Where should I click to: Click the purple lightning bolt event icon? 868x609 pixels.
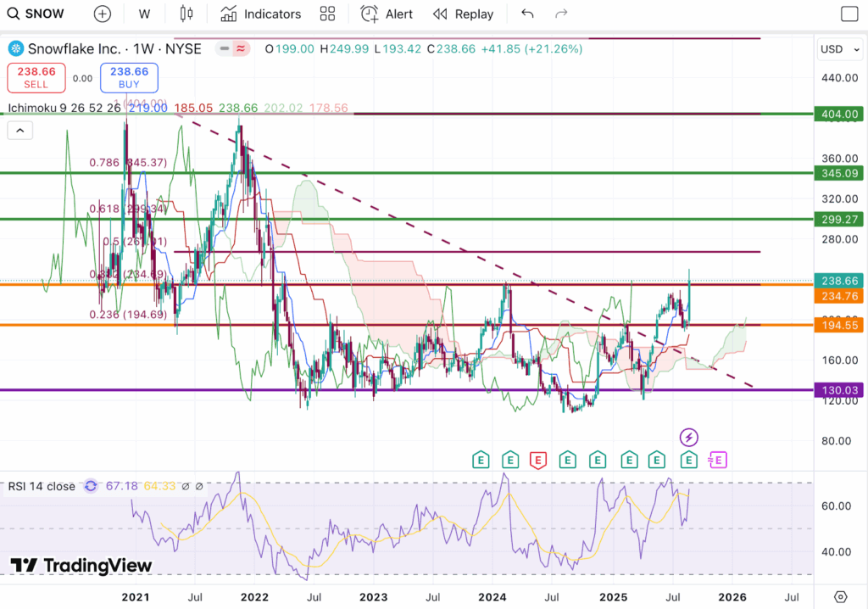(689, 437)
